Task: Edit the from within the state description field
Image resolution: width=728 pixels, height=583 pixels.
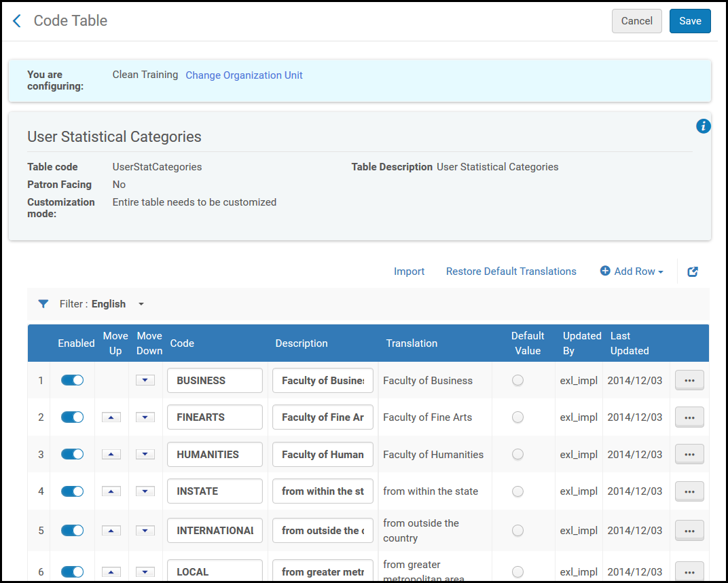Action: 323,491
